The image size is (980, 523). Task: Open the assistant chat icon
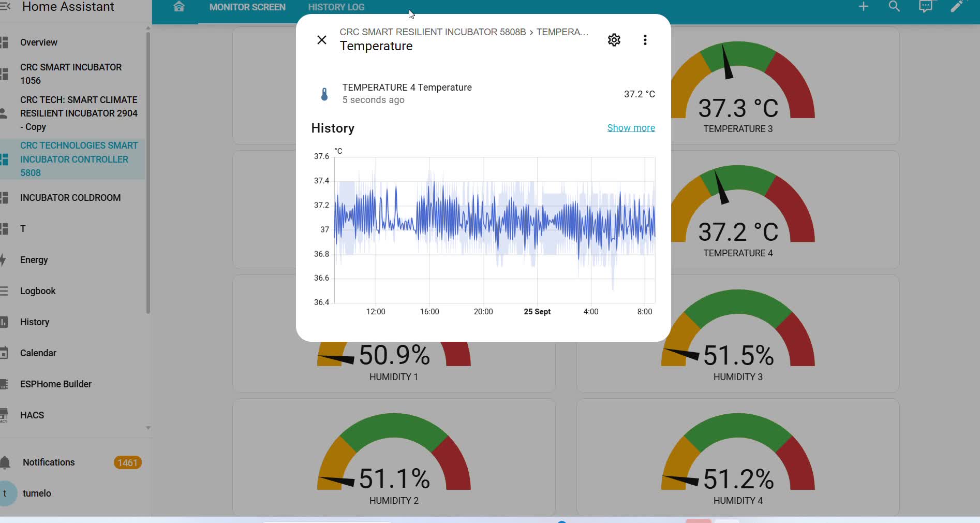pyautogui.click(x=925, y=7)
